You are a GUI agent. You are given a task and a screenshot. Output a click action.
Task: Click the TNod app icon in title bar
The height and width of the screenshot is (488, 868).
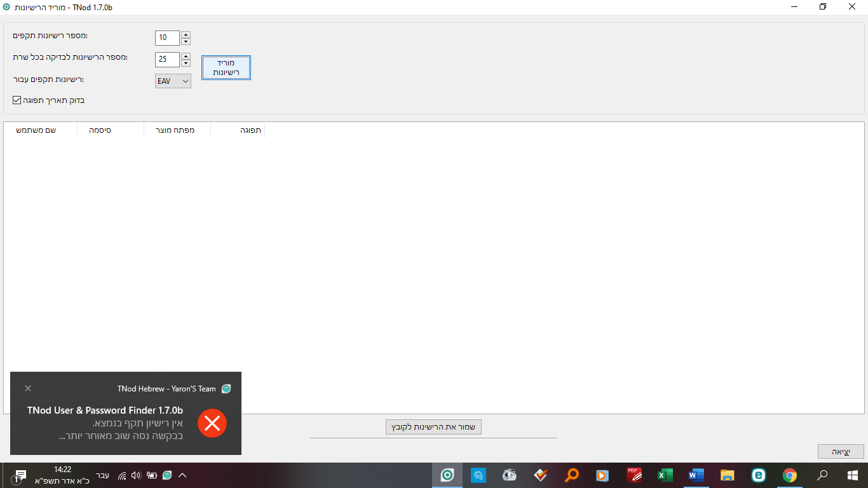click(6, 7)
